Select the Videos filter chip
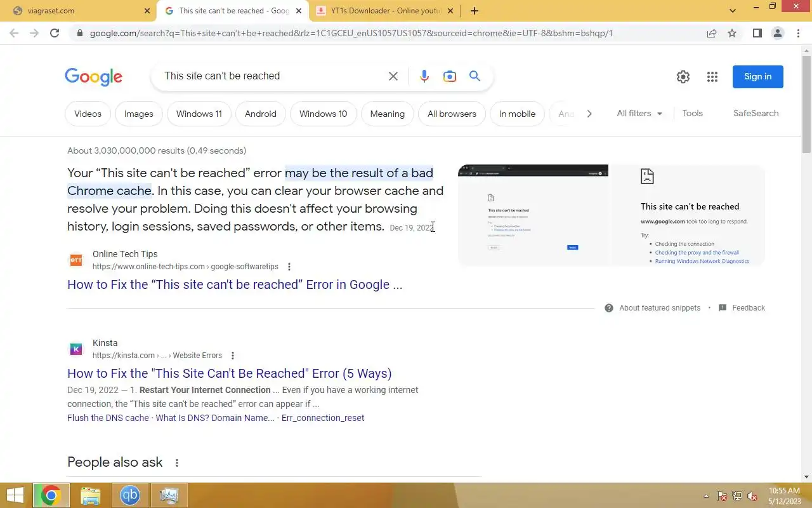 (88, 114)
